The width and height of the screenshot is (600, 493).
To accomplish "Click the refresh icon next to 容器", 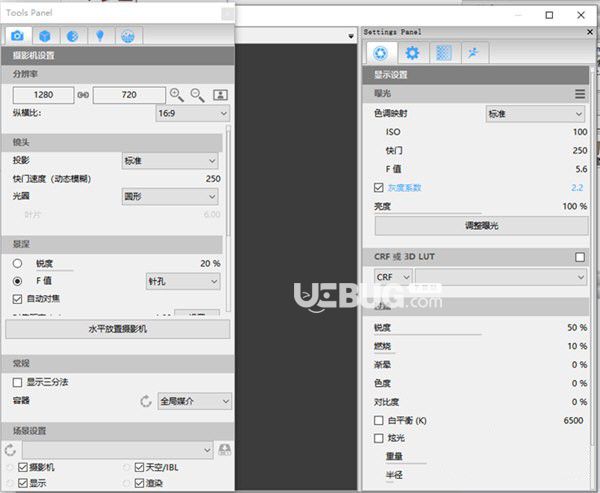I will click(146, 402).
